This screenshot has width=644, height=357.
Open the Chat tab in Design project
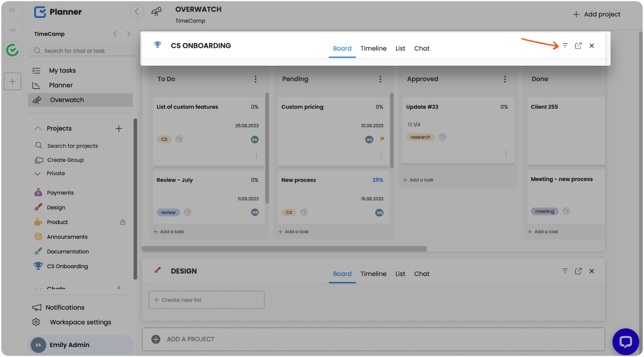[422, 274]
